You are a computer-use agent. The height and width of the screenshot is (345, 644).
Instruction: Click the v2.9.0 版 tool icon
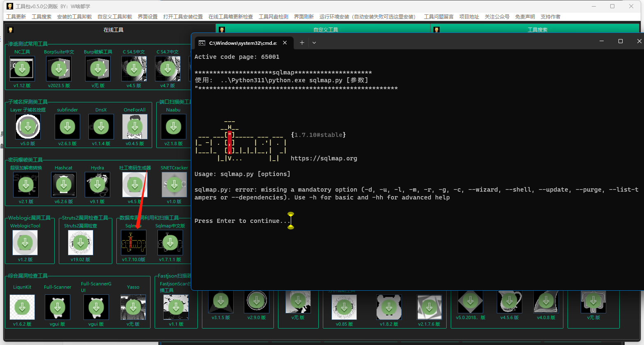[x=257, y=302]
